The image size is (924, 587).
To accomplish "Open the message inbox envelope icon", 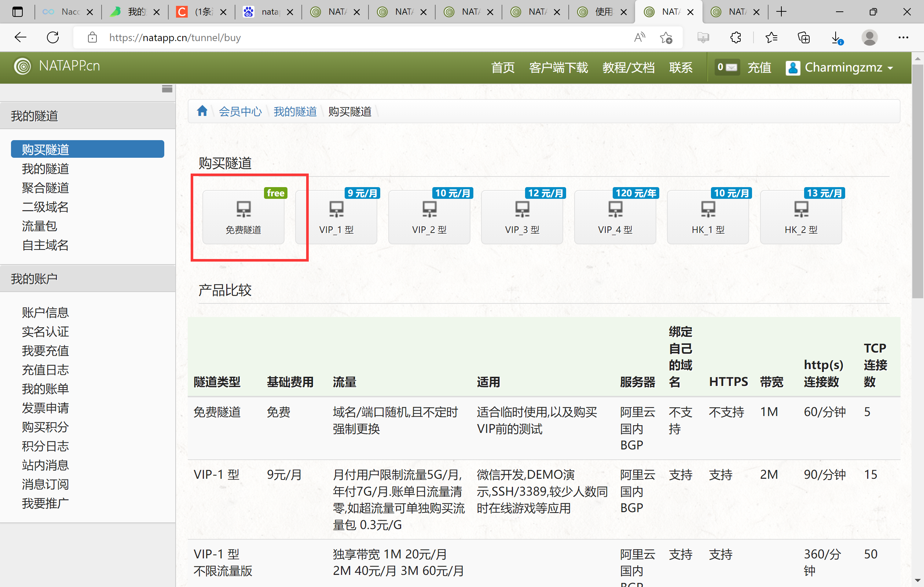I will [727, 67].
